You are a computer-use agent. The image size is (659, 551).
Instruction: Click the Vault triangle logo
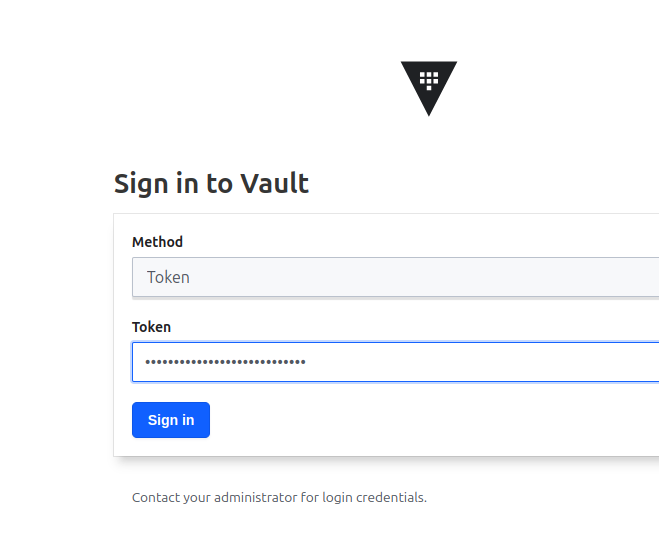click(429, 88)
